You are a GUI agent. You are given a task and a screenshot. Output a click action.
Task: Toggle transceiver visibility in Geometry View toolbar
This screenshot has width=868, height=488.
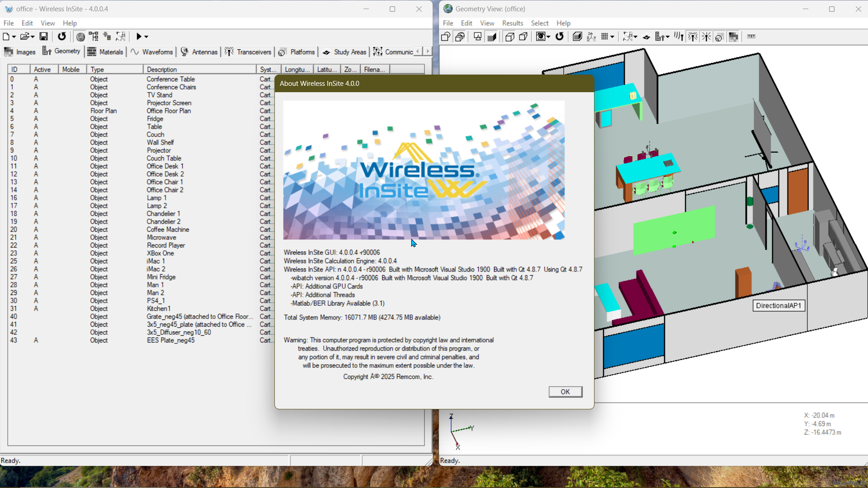pos(693,37)
